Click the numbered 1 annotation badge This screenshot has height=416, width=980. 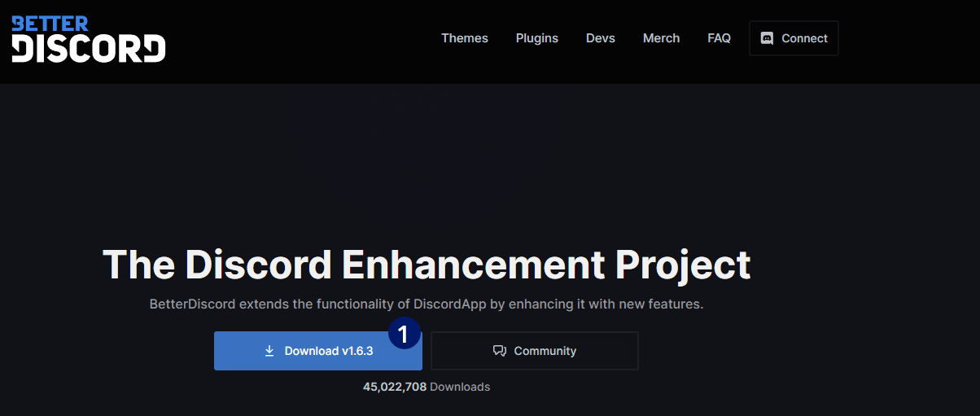(404, 333)
